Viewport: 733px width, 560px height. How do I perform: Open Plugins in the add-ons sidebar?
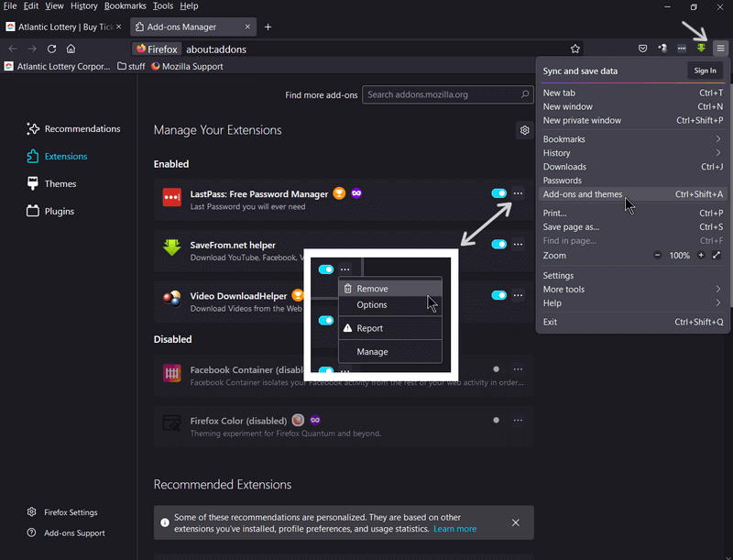[x=50, y=212]
